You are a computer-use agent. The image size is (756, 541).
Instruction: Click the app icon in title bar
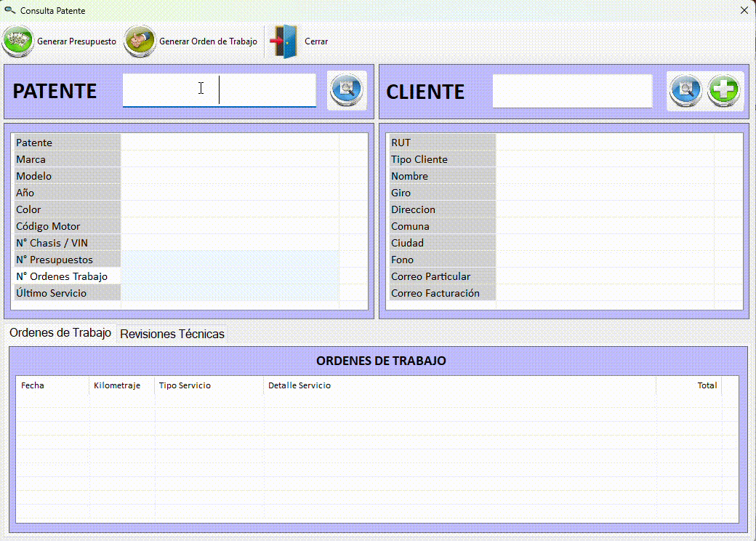(9, 10)
